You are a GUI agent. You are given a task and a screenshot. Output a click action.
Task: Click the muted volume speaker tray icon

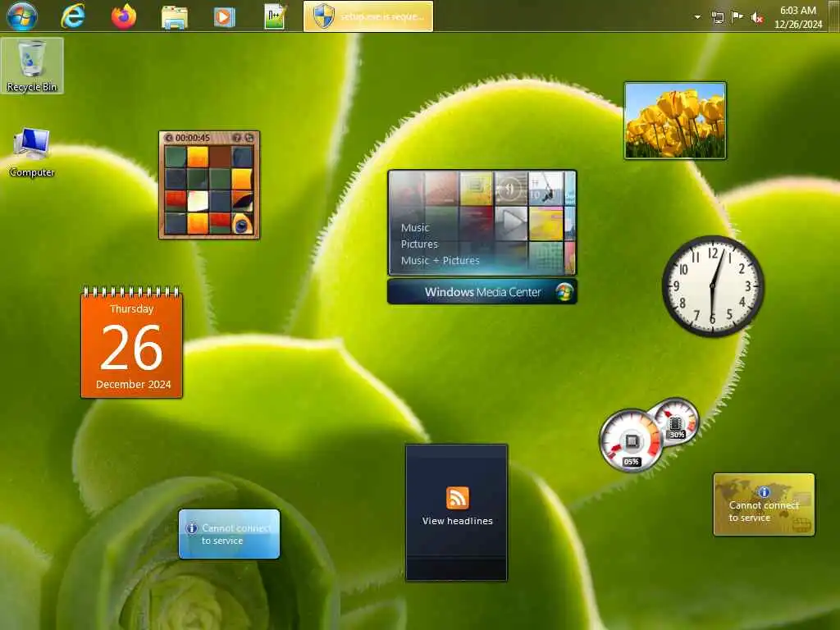757,18
